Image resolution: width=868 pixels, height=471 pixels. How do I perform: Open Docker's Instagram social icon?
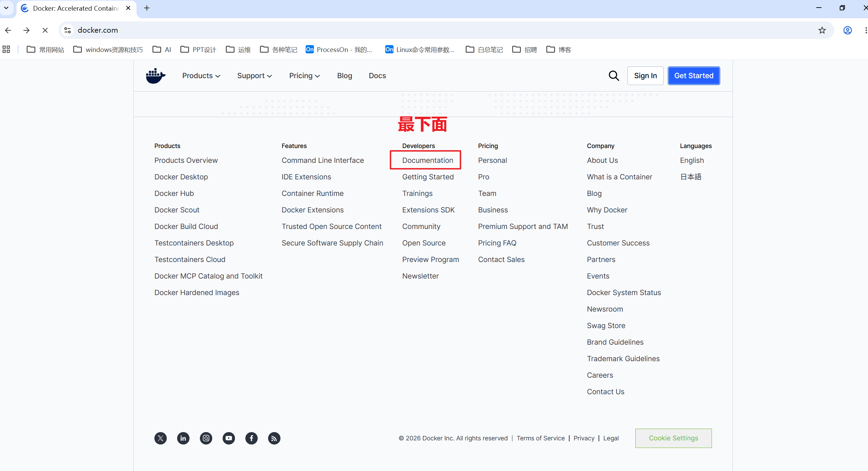(x=206, y=438)
